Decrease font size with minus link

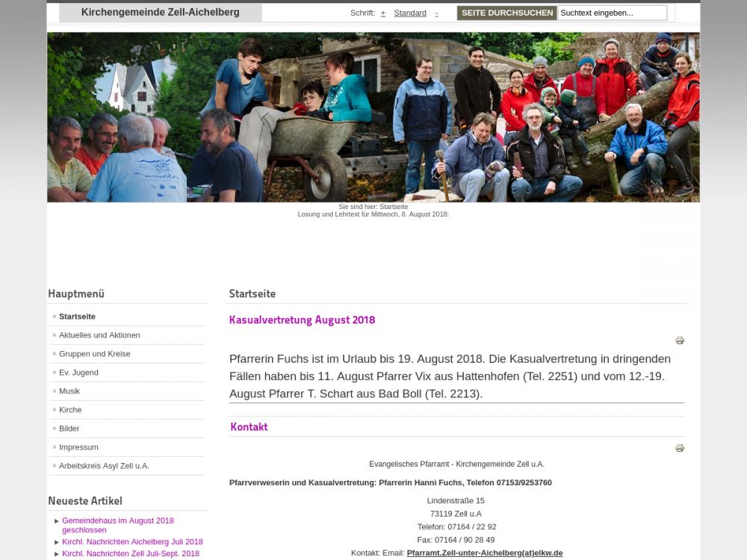[436, 13]
